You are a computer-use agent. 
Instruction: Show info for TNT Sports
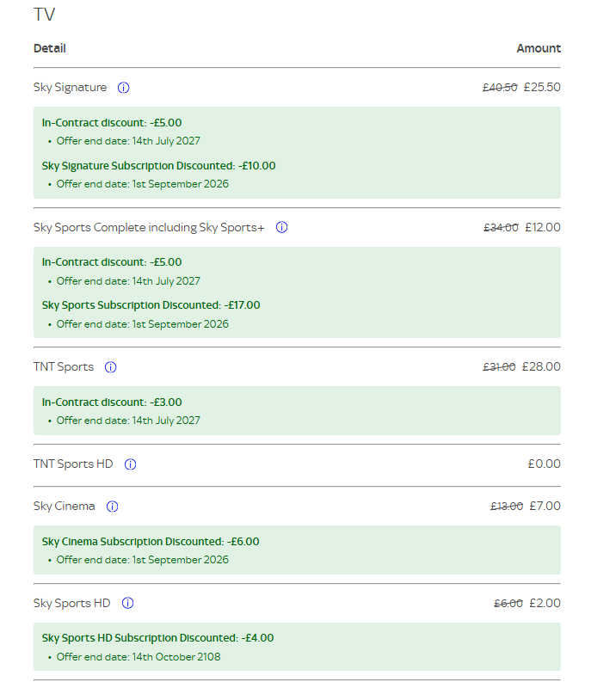(x=111, y=367)
